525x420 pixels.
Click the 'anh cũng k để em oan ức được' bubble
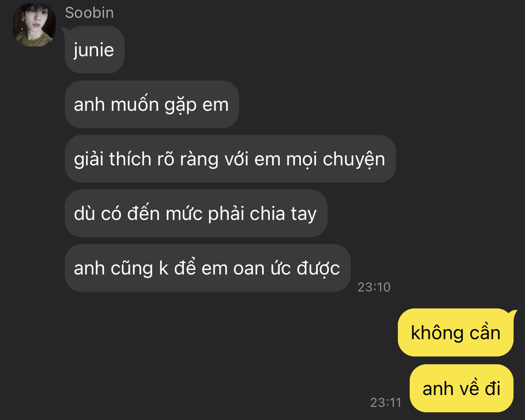[x=208, y=268]
